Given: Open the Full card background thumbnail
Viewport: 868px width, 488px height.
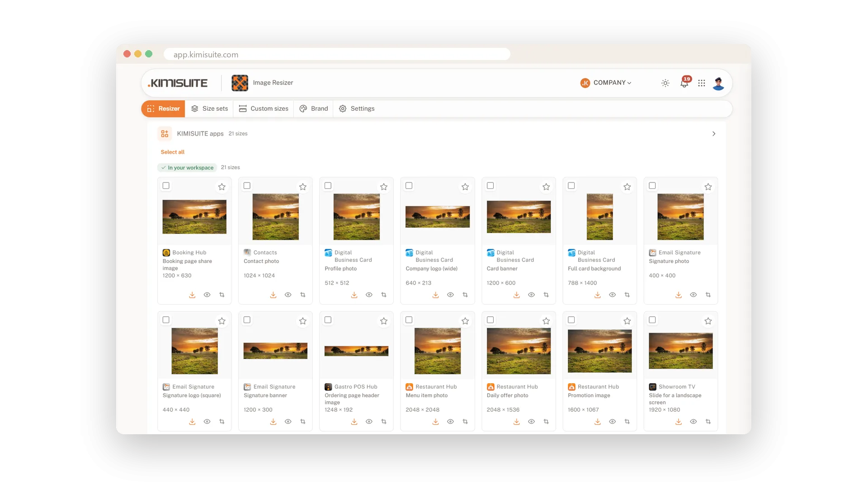Looking at the screenshot, I should tap(600, 217).
